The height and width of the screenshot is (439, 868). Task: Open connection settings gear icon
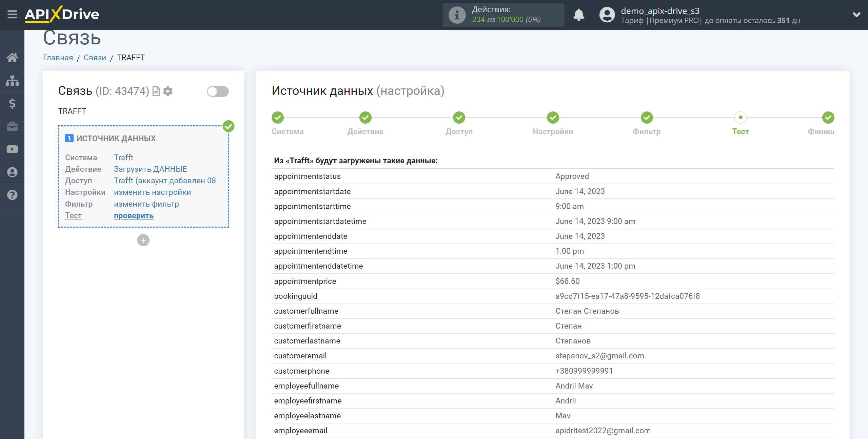(168, 91)
